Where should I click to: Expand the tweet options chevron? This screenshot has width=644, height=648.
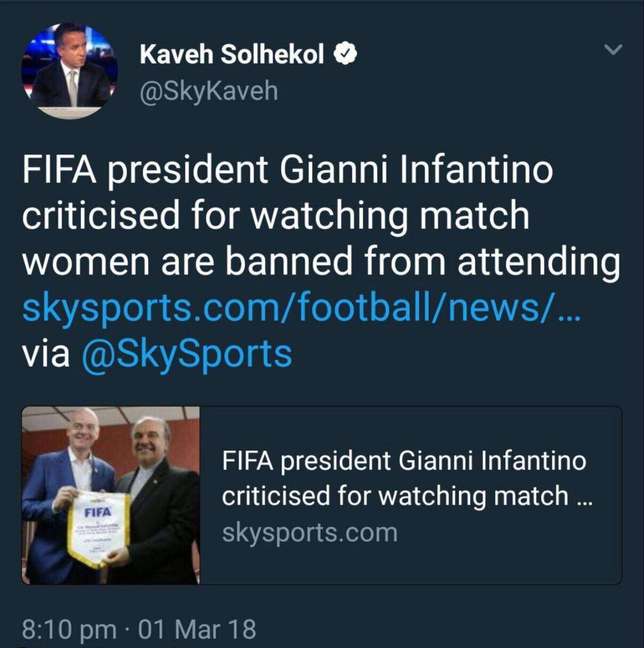tap(613, 50)
